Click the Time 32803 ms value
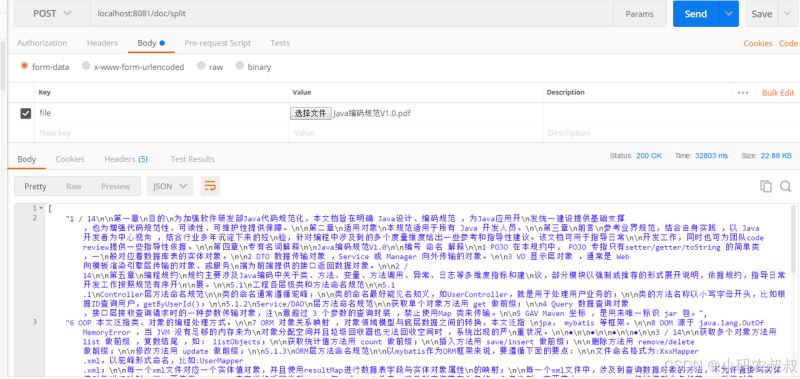This screenshot has height=379, width=800. (711, 156)
